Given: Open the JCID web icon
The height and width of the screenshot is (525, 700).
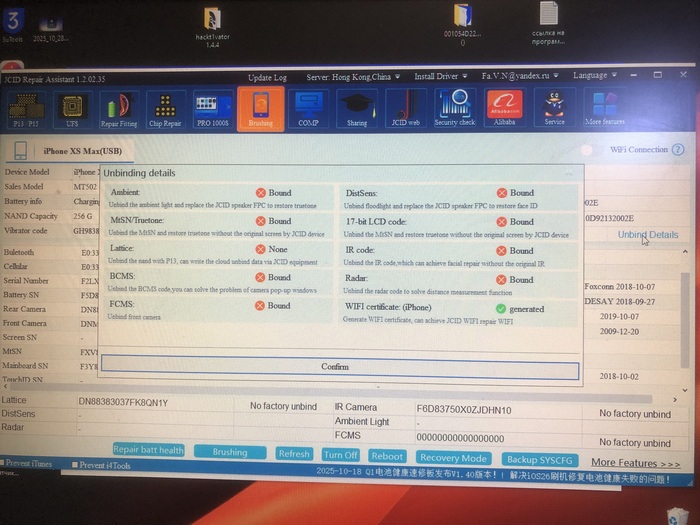Looking at the screenshot, I should pyautogui.click(x=404, y=109).
